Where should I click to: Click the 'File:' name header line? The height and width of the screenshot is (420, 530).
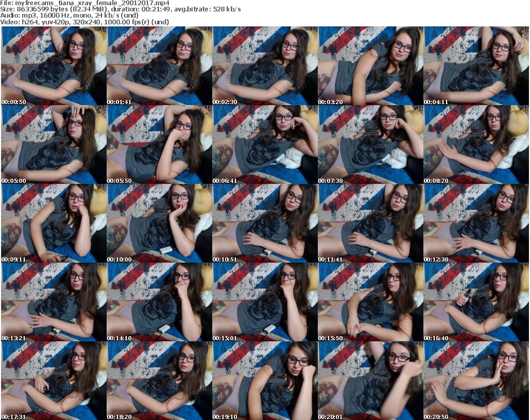point(85,3)
